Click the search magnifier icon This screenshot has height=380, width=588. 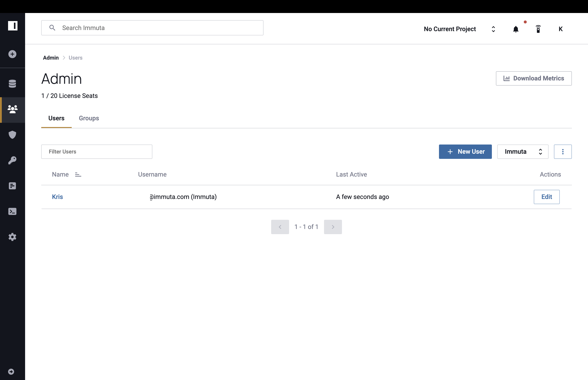pos(52,28)
